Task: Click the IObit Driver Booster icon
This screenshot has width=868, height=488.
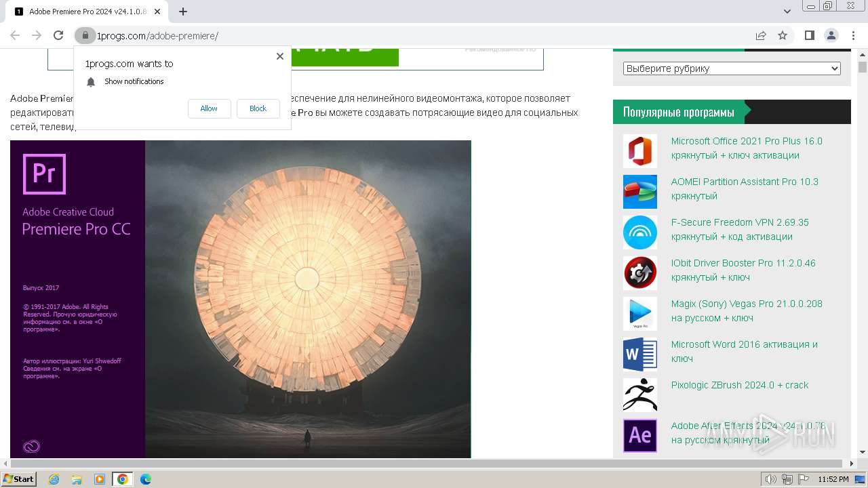Action: click(x=640, y=273)
